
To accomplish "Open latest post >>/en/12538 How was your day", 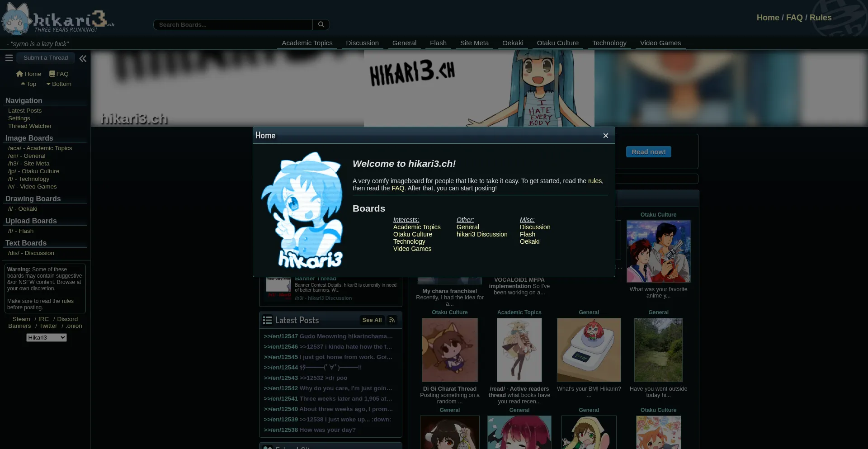I will (310, 430).
